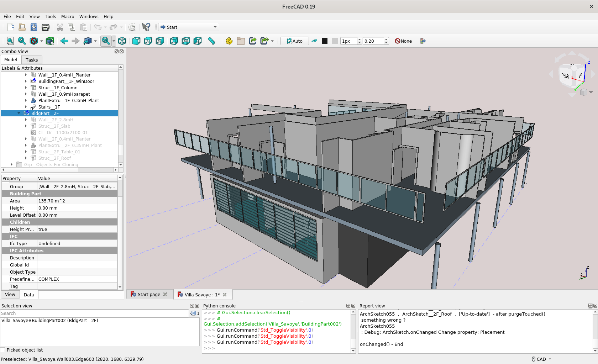Set the bottom view
This screenshot has width=598, height=364.
tap(186, 41)
